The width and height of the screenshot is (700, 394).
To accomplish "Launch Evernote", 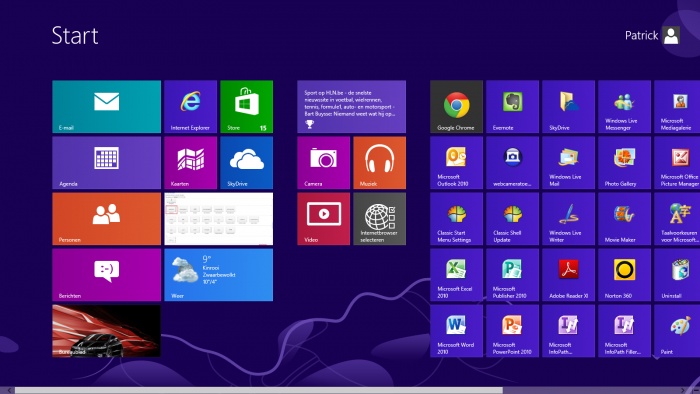I will [x=512, y=107].
